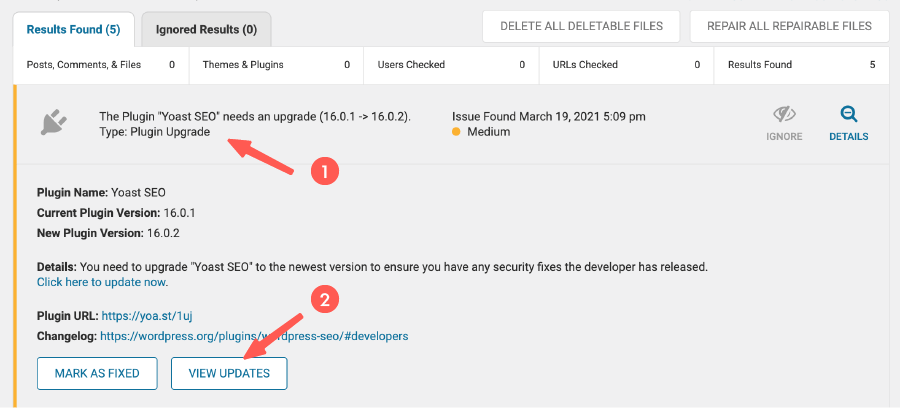Screen dimensions: 900x408
Task: Open the WordPress.org changelog link
Action: tap(254, 336)
